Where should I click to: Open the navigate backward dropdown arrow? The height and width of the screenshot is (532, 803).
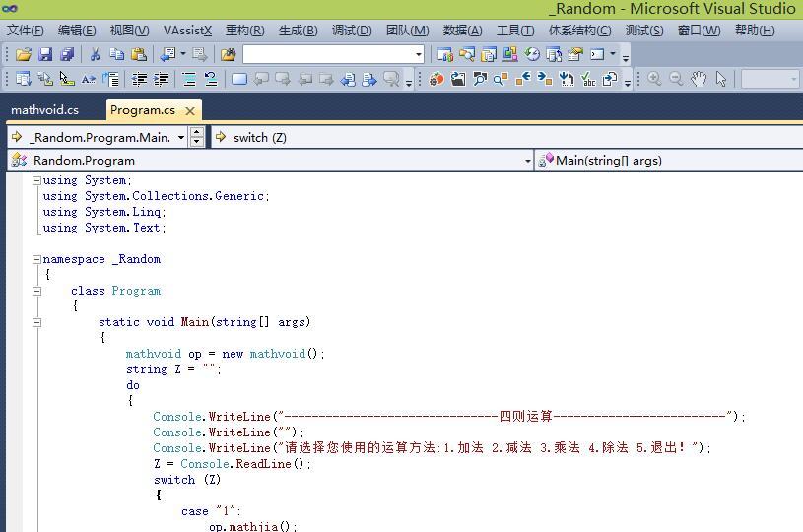point(182,54)
